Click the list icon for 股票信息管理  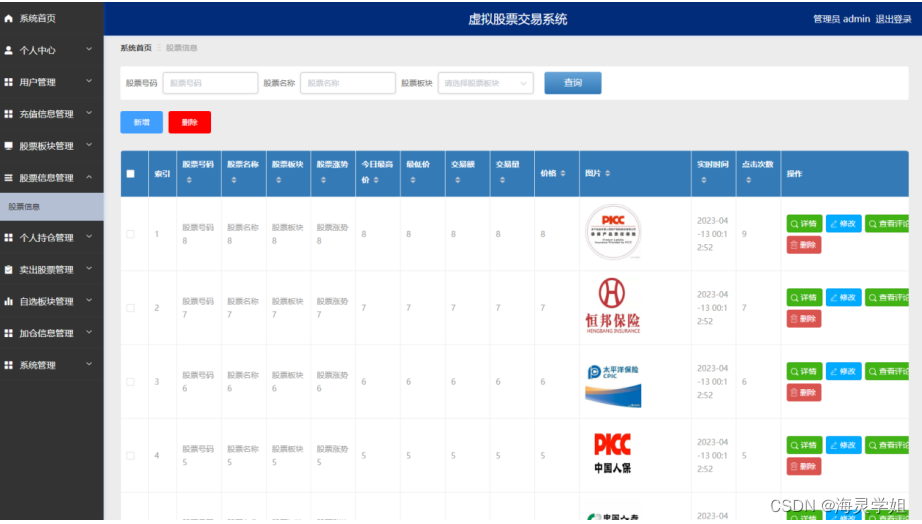[x=8, y=178]
